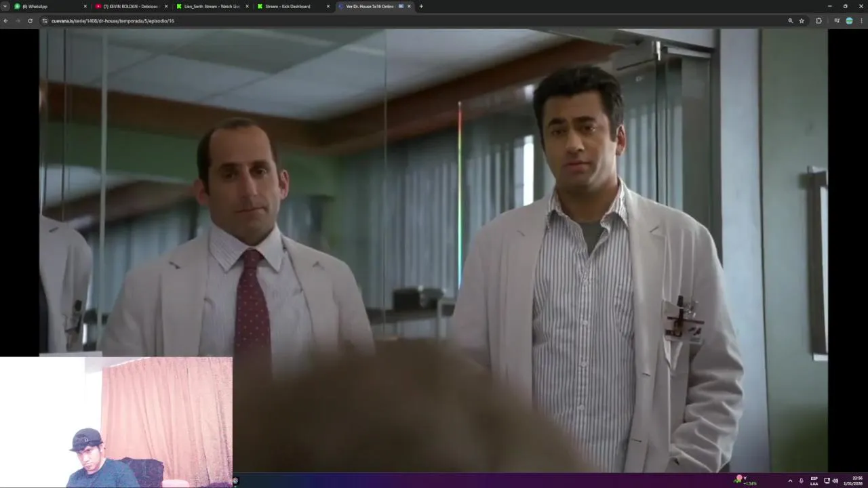The width and height of the screenshot is (868, 488).
Task: Click the media indicator on House tab
Action: (x=401, y=6)
